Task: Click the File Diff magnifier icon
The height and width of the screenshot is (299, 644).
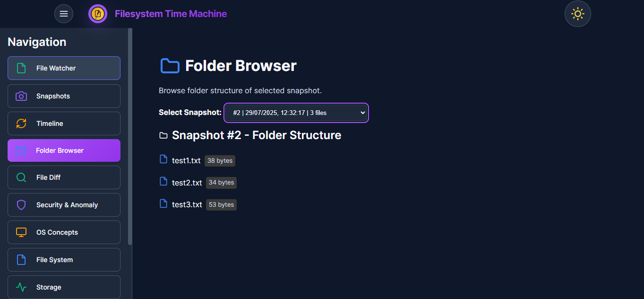Action: coord(21,177)
